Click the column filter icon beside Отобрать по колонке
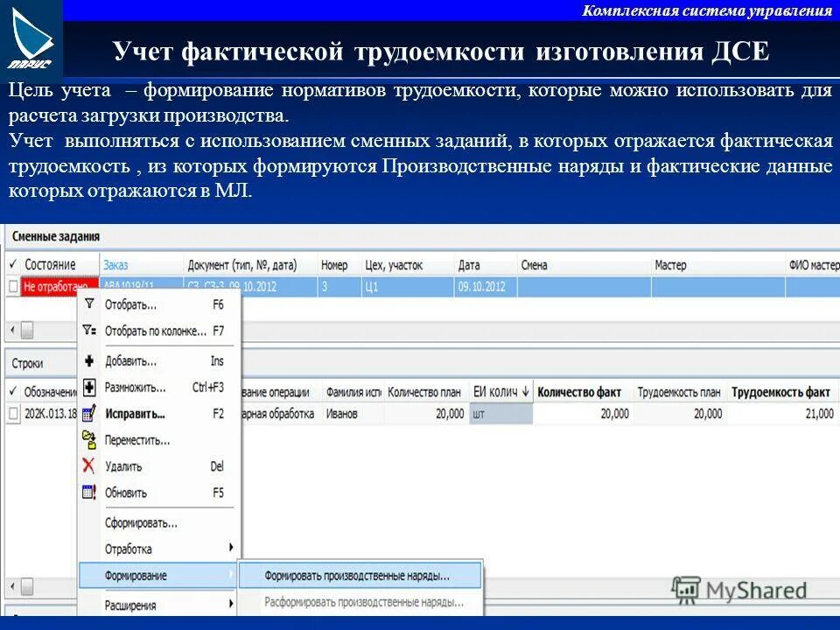This screenshot has height=630, width=840. (89, 330)
